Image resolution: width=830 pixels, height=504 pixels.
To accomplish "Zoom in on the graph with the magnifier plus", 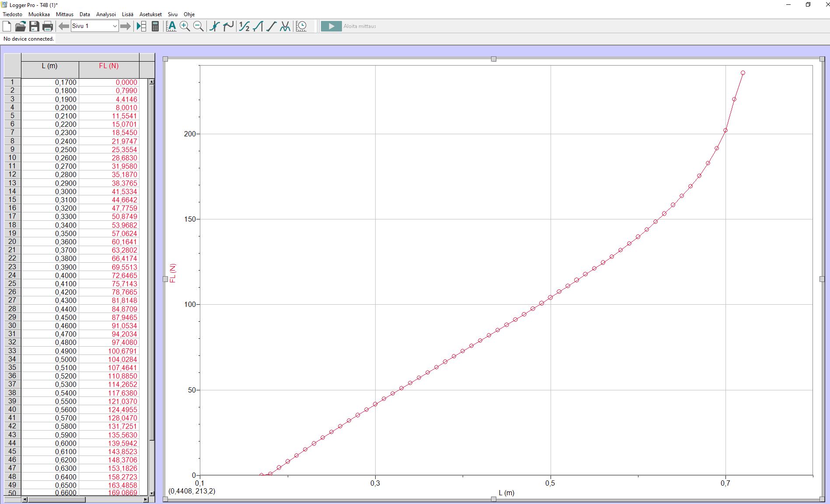I will (185, 26).
